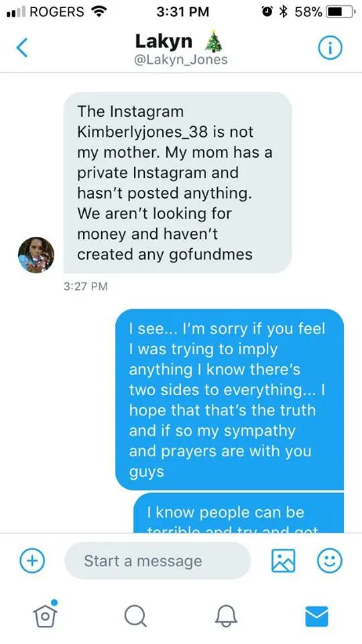This screenshot has width=362, height=644.
Task: Go to the Home birdhouse tab
Action: [x=46, y=614]
